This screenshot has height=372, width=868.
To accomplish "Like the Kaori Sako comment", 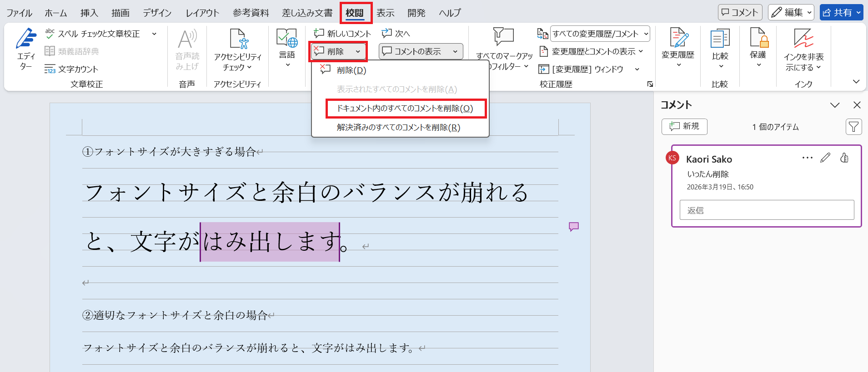I will (844, 158).
